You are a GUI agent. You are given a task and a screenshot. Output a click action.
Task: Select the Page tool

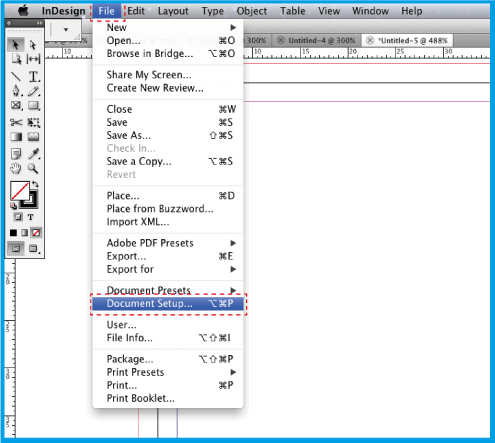point(16,59)
